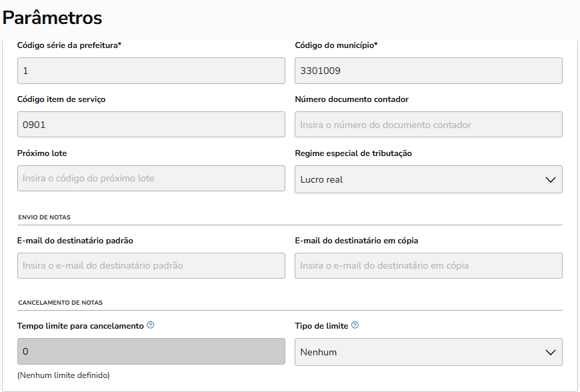Expand the Tipo de limite dropdown showing Nenhum
The height and width of the screenshot is (392, 580).
(x=428, y=352)
